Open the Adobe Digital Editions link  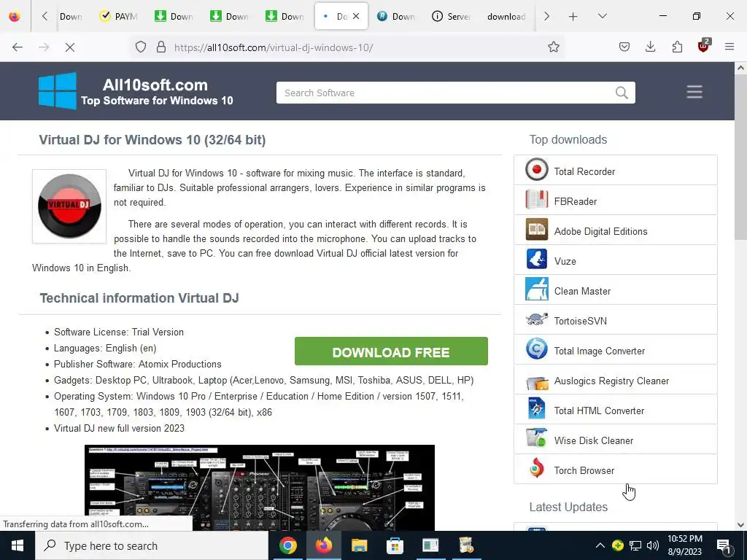600,231
